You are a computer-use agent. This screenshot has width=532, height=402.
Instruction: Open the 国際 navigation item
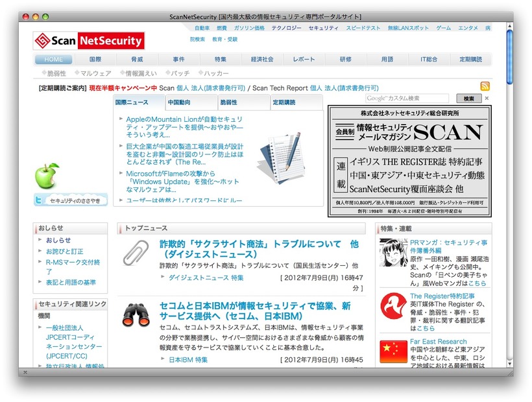pyautogui.click(x=95, y=59)
